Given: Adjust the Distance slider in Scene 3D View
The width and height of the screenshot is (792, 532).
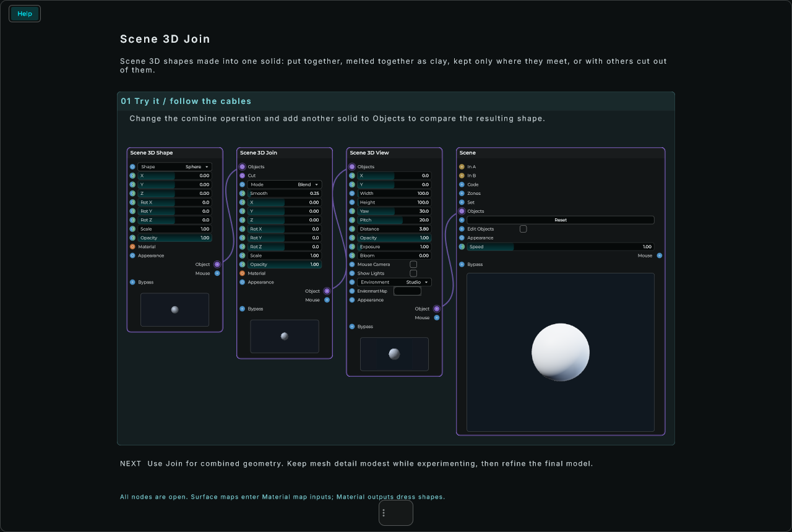Looking at the screenshot, I should coord(394,229).
